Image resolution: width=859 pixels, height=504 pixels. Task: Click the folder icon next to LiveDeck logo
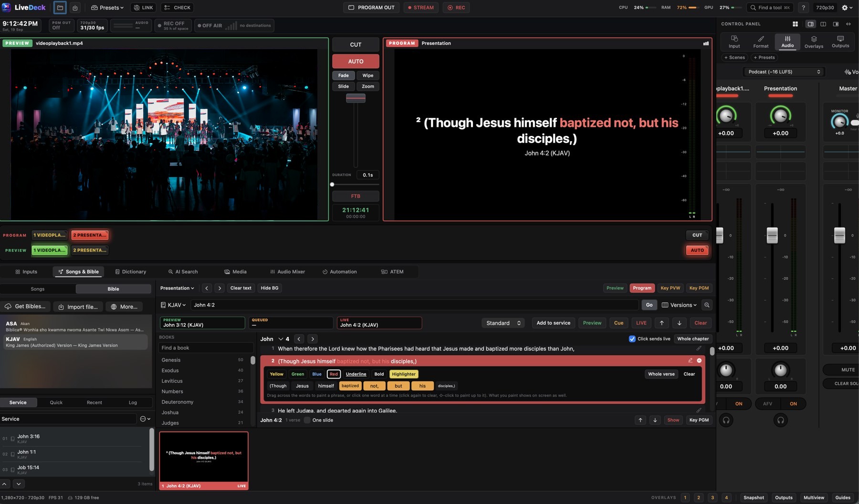point(60,8)
